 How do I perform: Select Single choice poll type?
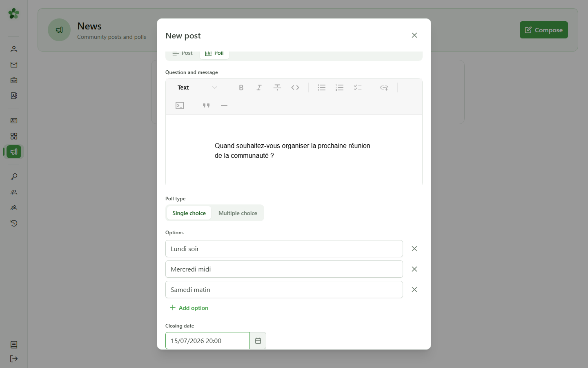[189, 213]
